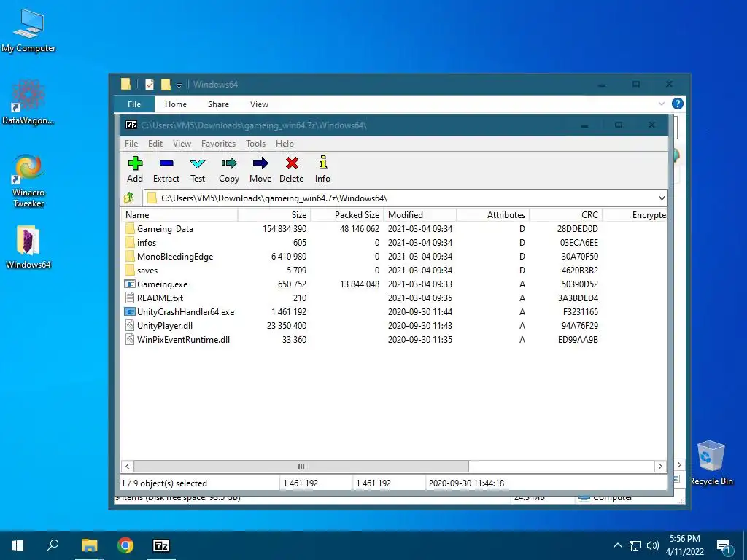Image resolution: width=747 pixels, height=560 pixels.
Task: Click the archive path address field
Action: point(406,198)
